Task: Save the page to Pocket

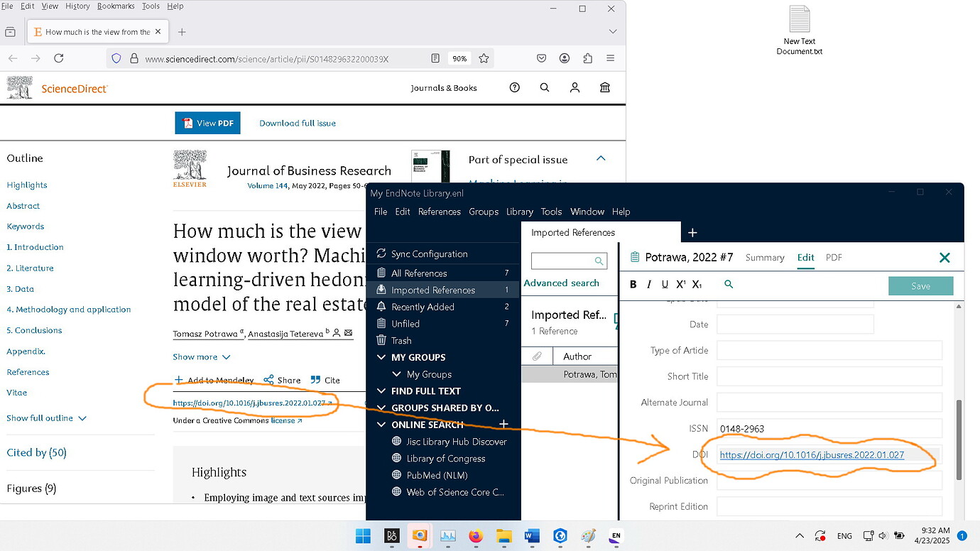Action: pos(541,58)
